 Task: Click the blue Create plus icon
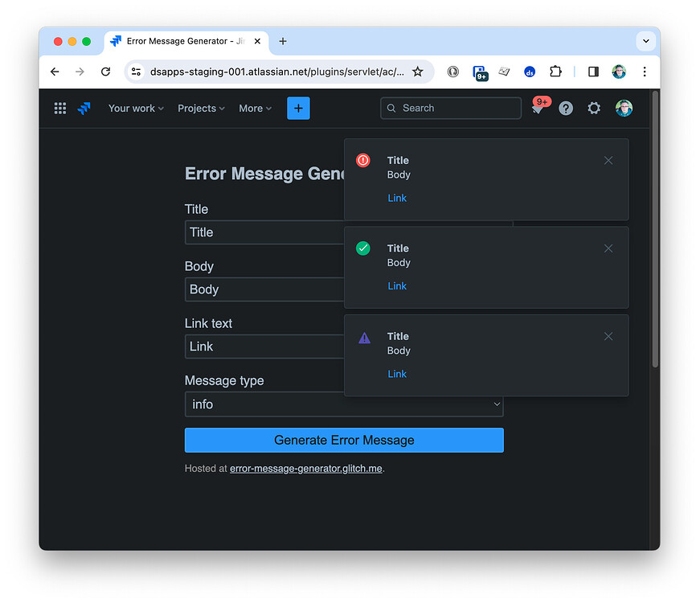pos(298,108)
